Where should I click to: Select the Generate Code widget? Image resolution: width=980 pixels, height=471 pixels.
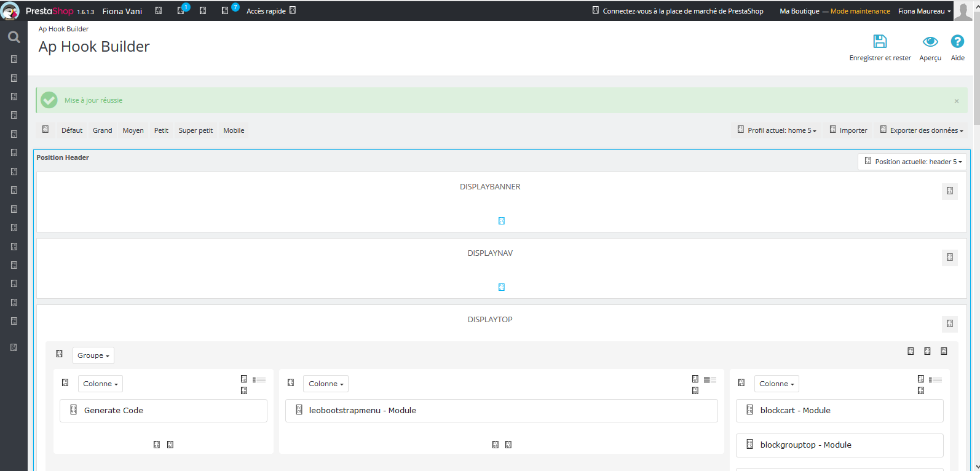[164, 411]
